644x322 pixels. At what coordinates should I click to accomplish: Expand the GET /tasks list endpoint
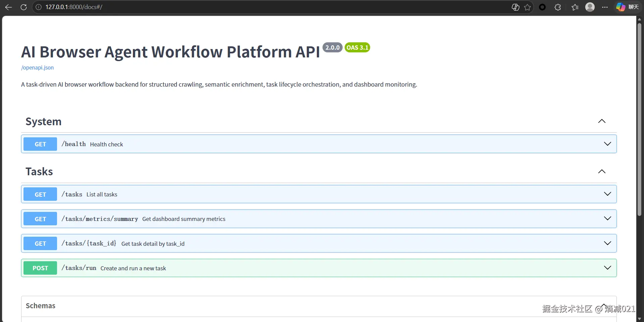coord(607,194)
